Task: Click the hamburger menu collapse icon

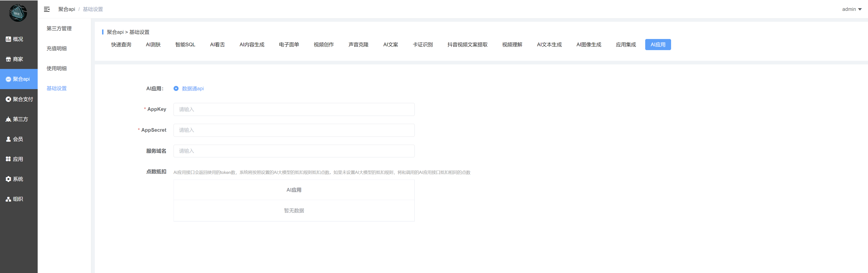Action: (47, 10)
